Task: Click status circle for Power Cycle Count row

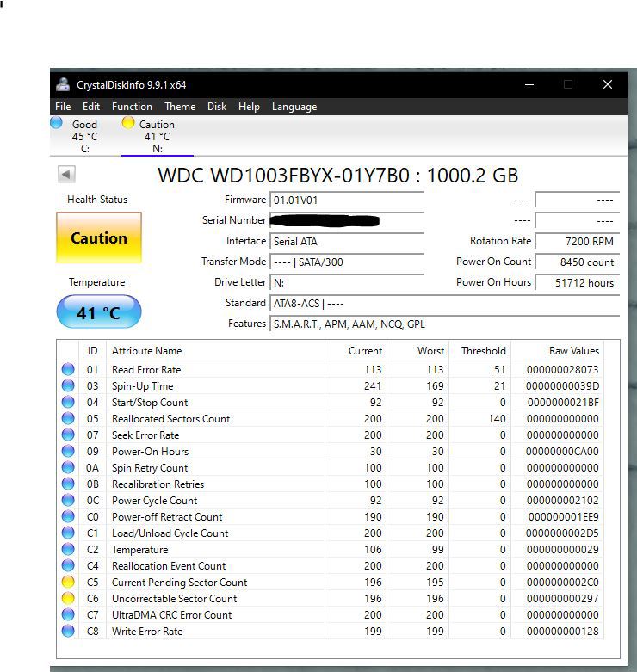Action: pyautogui.click(x=68, y=500)
